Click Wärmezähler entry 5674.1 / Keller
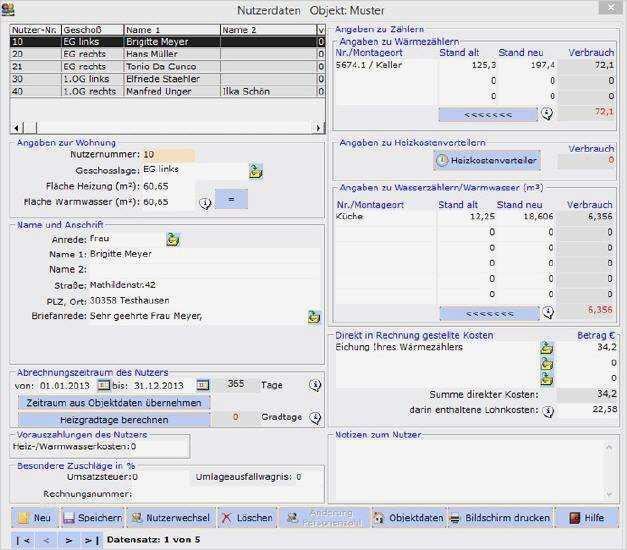Viewport: 627px width, 550px height. click(x=385, y=65)
